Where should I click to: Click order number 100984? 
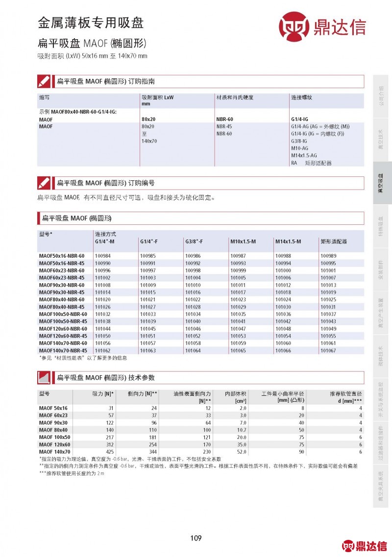point(103,256)
